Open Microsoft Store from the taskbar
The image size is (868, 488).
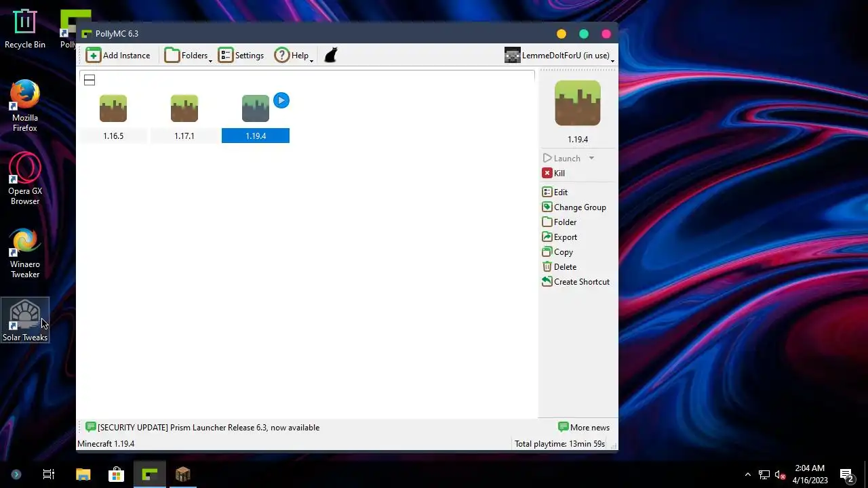coord(116,474)
